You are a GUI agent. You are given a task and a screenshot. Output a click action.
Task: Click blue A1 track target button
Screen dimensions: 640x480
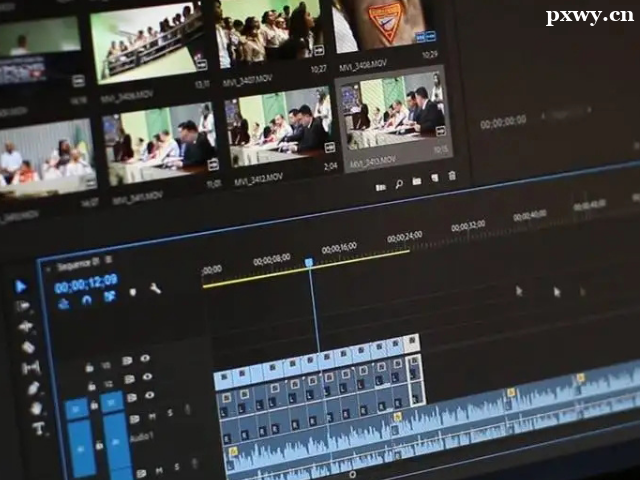(x=116, y=442)
